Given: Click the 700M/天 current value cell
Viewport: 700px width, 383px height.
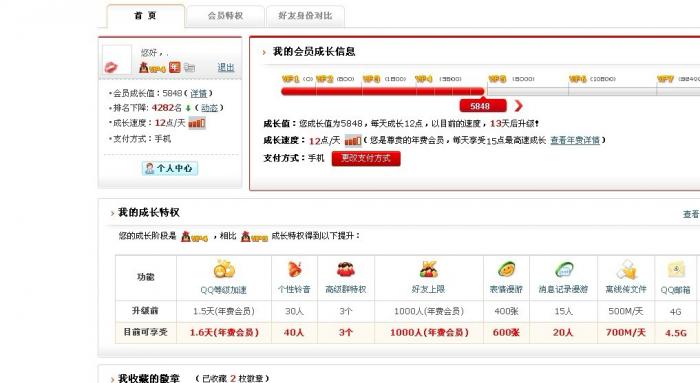Looking at the screenshot, I should [x=626, y=333].
